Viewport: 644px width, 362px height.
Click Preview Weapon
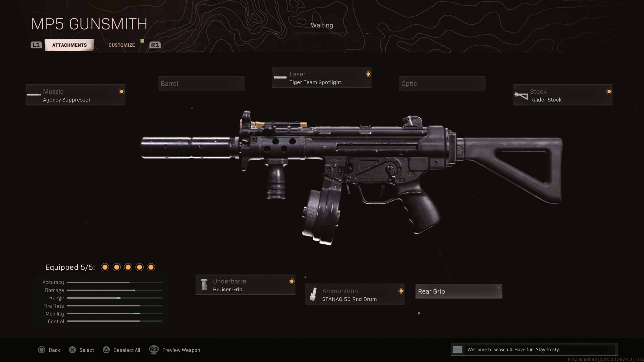coord(181,350)
